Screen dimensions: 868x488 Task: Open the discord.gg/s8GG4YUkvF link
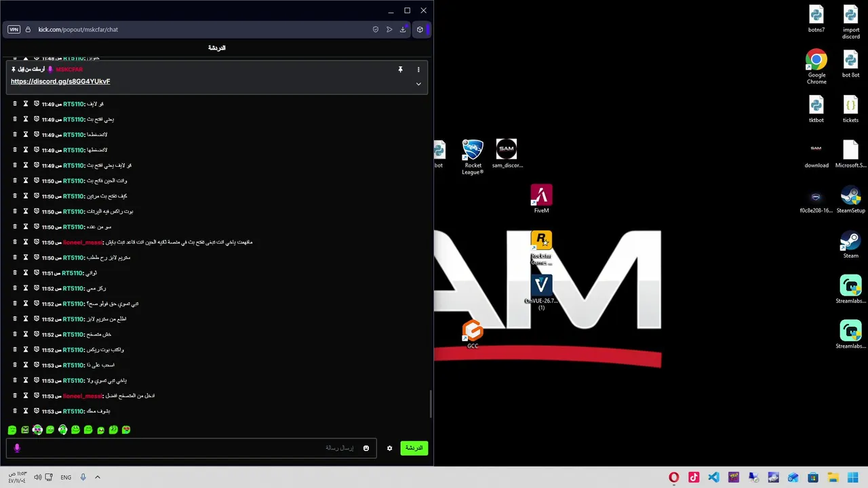[x=60, y=81]
